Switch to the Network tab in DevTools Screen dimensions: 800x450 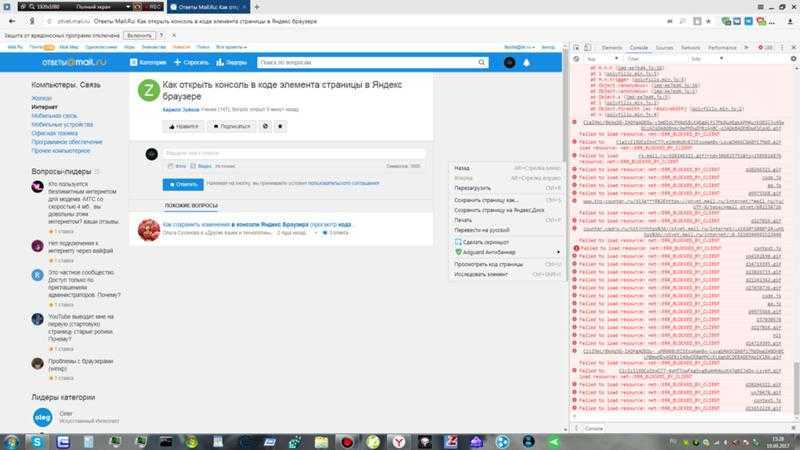pos(690,47)
